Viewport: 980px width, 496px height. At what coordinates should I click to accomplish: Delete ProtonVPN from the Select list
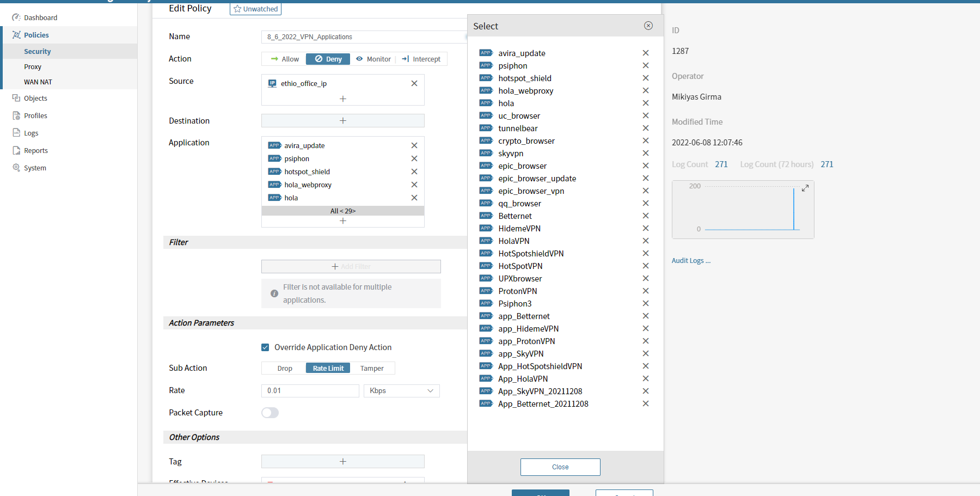(x=645, y=291)
